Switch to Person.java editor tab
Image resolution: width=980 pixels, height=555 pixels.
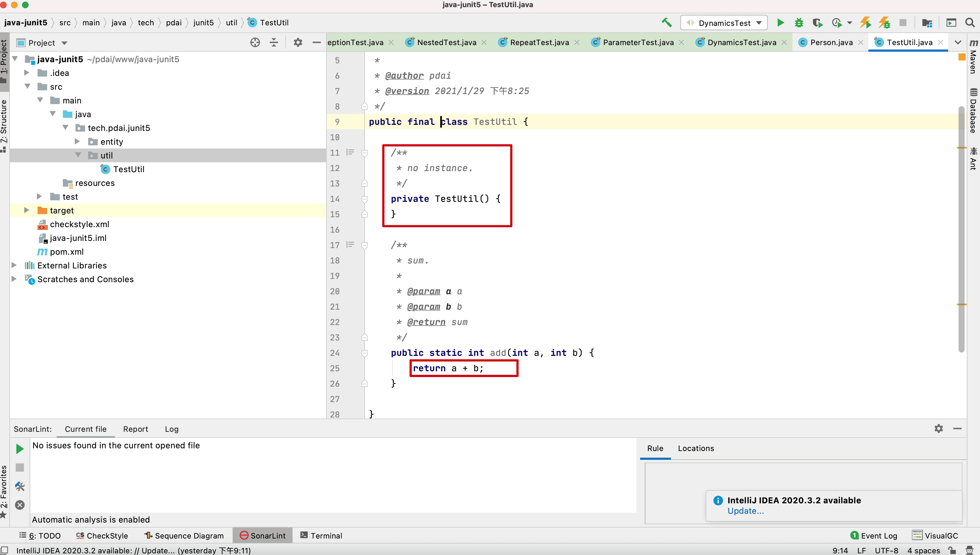point(831,42)
